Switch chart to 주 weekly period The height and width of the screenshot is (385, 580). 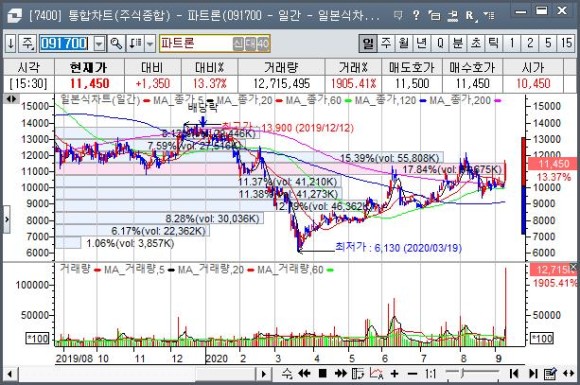[386, 43]
